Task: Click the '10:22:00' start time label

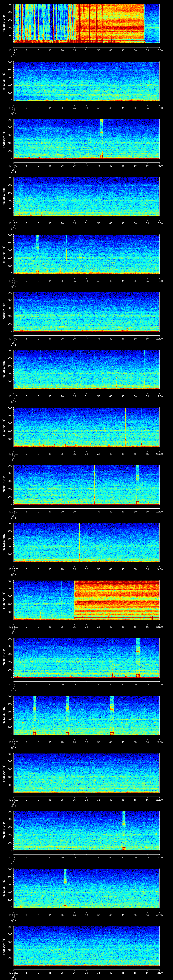Action: point(13,511)
